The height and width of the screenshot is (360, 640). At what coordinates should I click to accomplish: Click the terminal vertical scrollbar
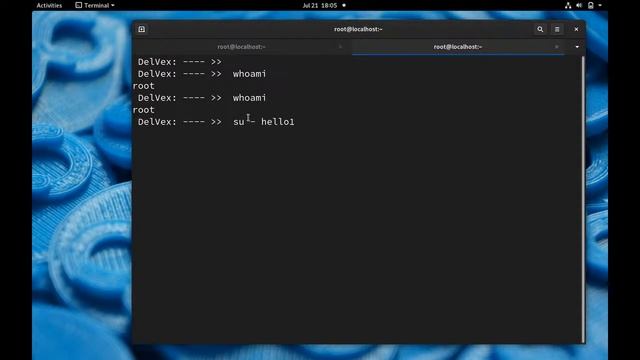(x=583, y=199)
